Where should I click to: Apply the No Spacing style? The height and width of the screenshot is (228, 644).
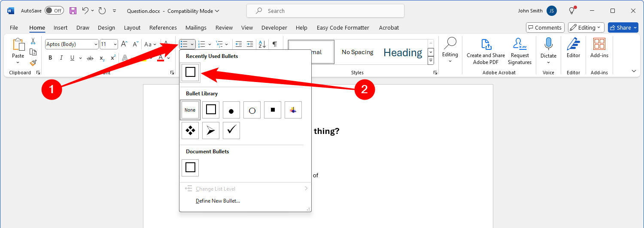pos(358,52)
